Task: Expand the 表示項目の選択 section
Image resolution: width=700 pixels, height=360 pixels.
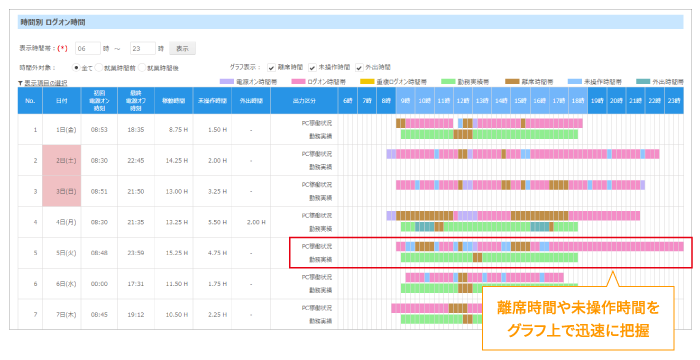Action: click(43, 83)
